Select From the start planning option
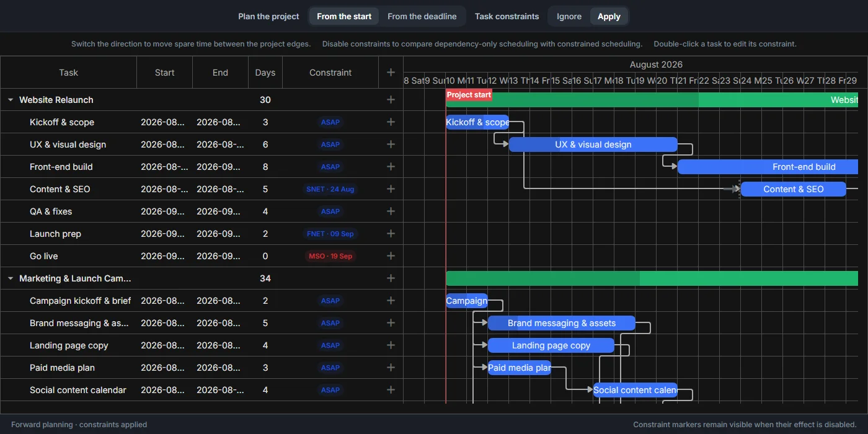Screen dimensions: 868x434 tap(344, 17)
